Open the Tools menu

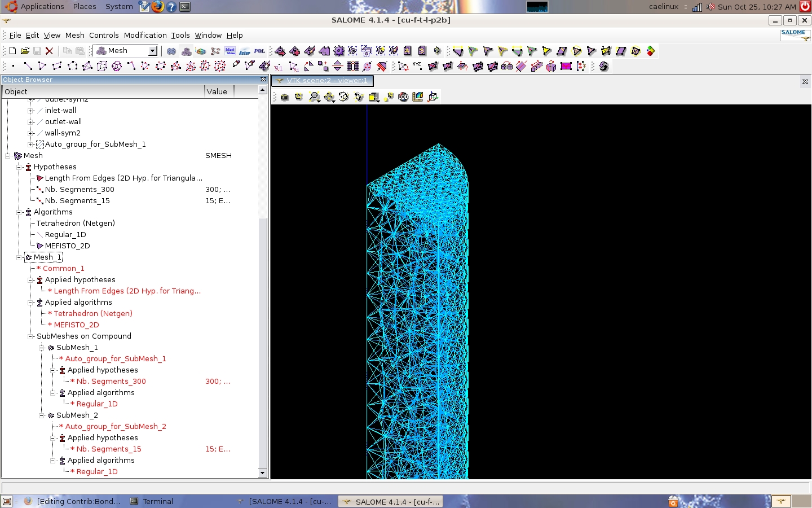tap(180, 35)
